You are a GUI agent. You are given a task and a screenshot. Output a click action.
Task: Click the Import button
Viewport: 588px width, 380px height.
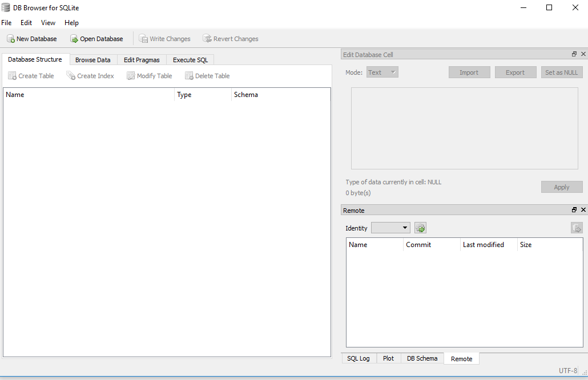469,72
